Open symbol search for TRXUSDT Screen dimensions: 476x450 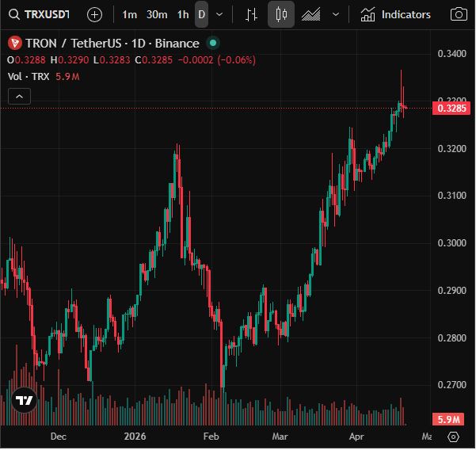(39, 14)
